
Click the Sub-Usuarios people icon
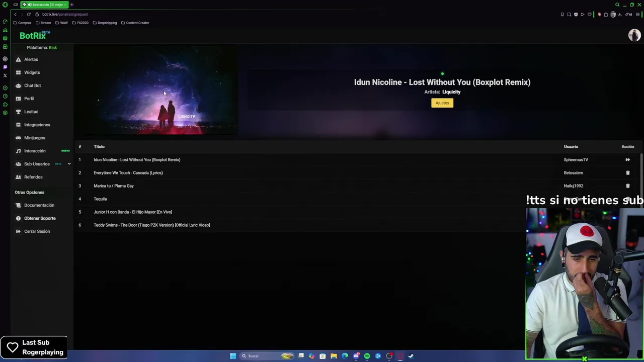coord(19,164)
